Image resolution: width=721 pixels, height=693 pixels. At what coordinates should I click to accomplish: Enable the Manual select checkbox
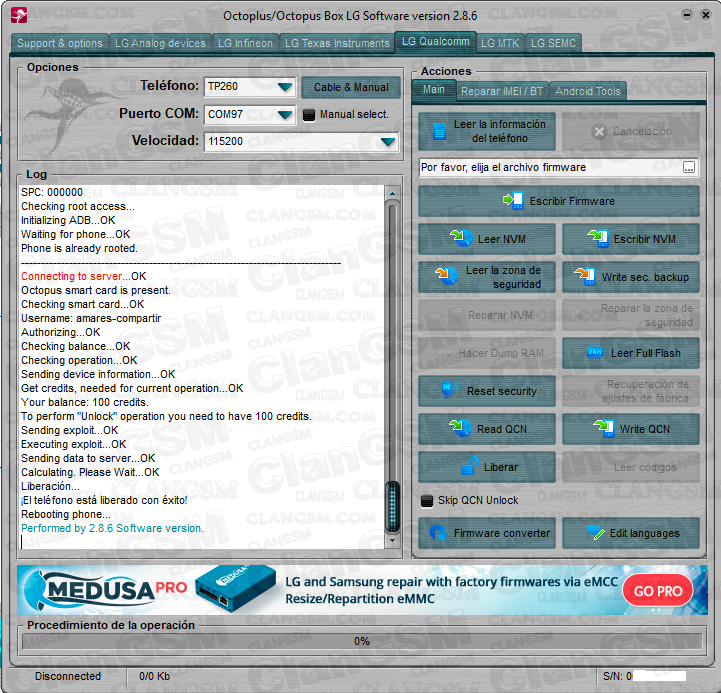coord(309,115)
